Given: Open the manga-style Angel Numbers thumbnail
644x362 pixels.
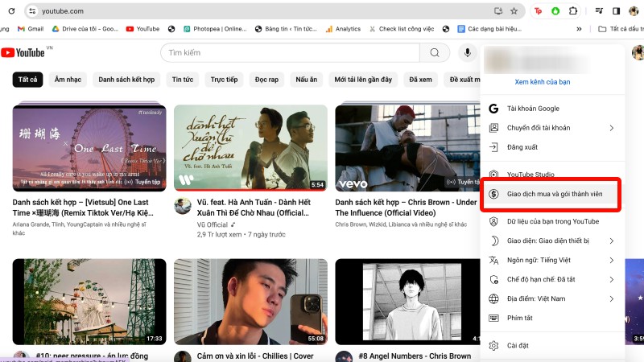Looking at the screenshot, I should tap(407, 302).
